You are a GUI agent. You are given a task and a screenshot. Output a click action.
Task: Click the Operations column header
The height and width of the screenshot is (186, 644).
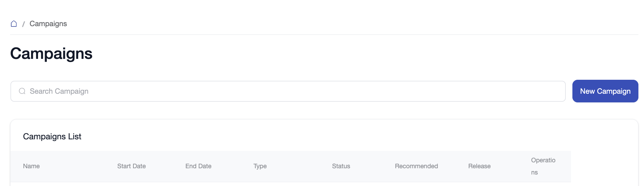pos(543,166)
